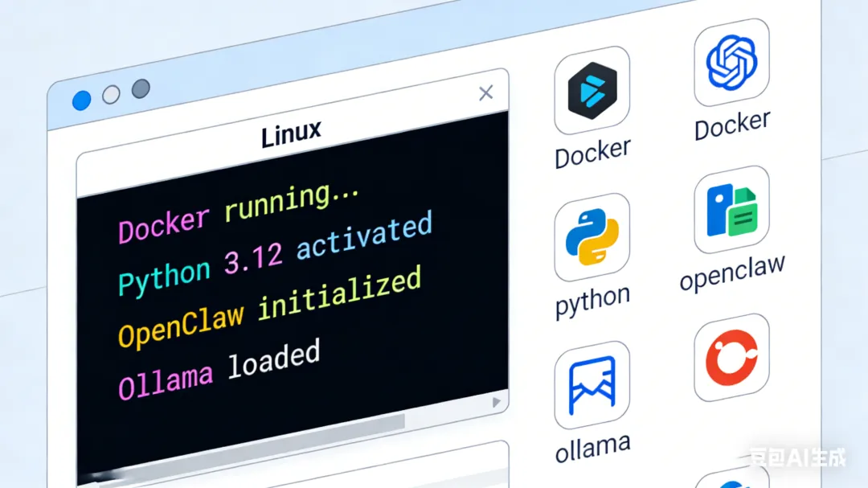Launch the python app icon
868x488 pixels.
[592, 237]
